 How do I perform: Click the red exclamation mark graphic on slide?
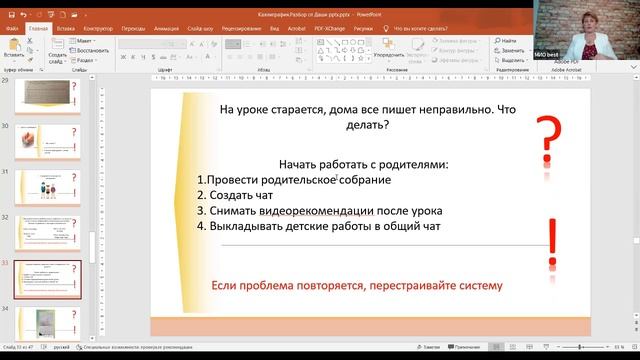[552, 242]
